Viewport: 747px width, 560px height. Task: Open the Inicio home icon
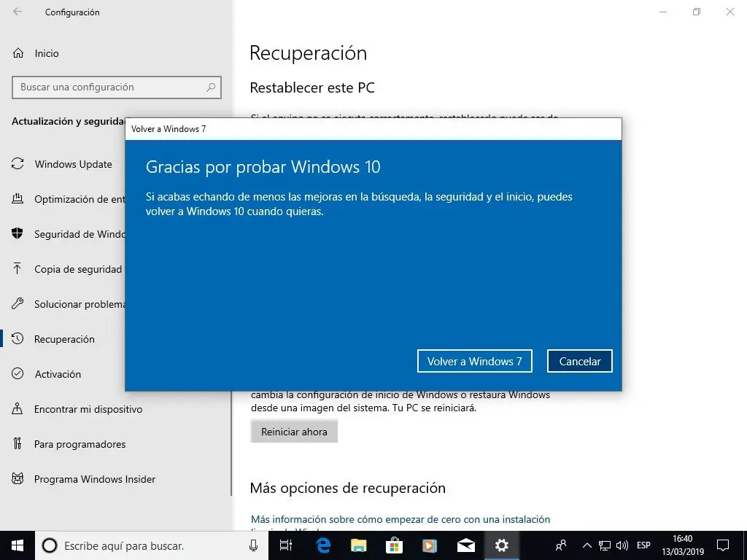[18, 53]
